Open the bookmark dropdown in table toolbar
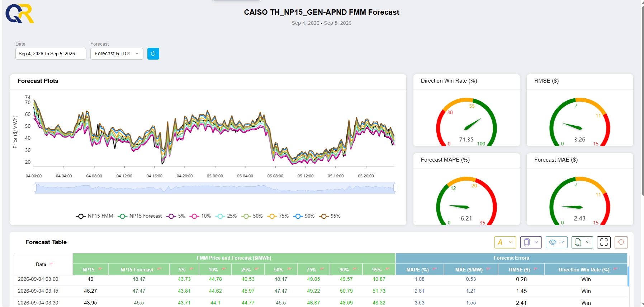 [x=531, y=242]
